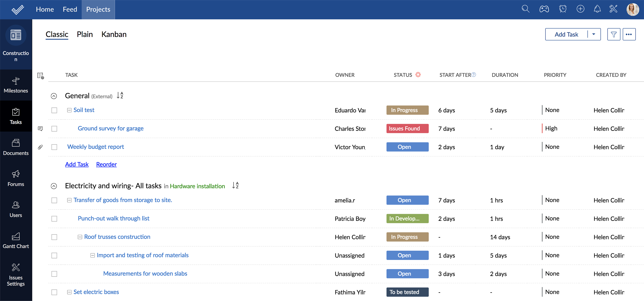The image size is (644, 301).
Task: Check the Soil test task checkbox
Action: coord(54,110)
